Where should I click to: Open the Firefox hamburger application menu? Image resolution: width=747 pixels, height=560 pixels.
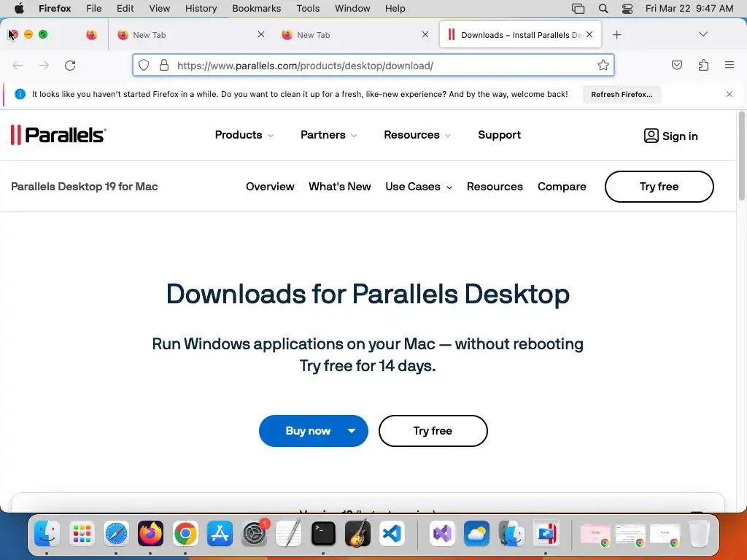729,65
